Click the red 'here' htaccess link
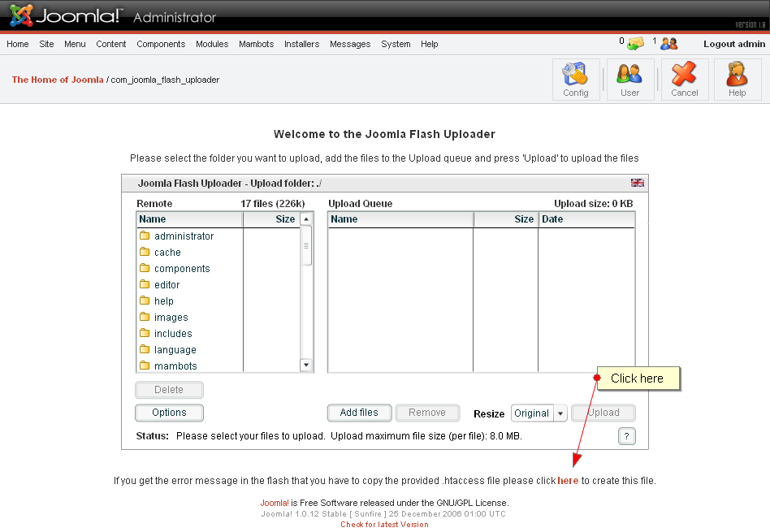Screen dimensions: 770x532 click(568, 480)
